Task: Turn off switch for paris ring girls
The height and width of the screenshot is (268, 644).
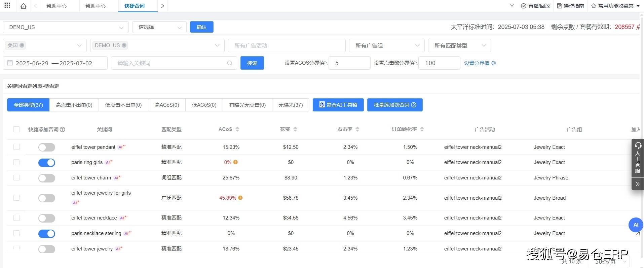Action: (x=47, y=163)
